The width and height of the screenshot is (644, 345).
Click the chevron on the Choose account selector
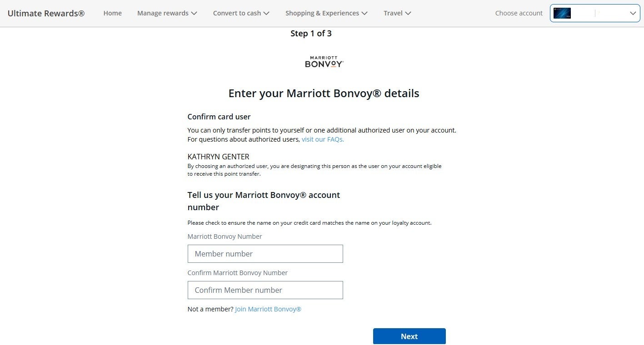633,13
